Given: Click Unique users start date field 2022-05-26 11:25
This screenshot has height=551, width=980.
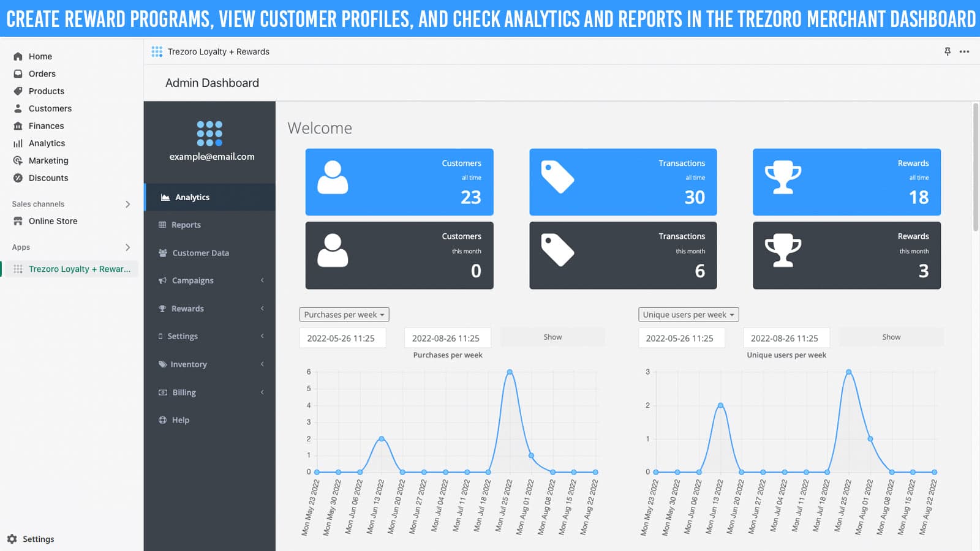Looking at the screenshot, I should 682,338.
